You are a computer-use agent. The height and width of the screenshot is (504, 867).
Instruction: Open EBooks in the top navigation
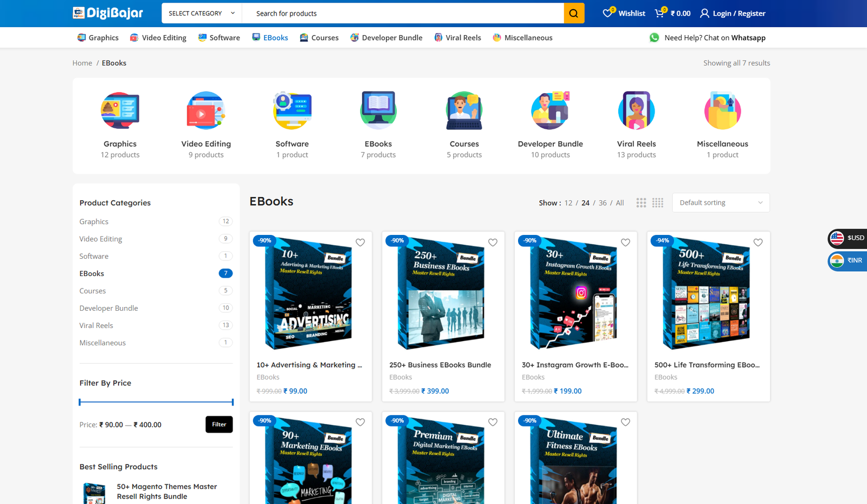click(270, 37)
